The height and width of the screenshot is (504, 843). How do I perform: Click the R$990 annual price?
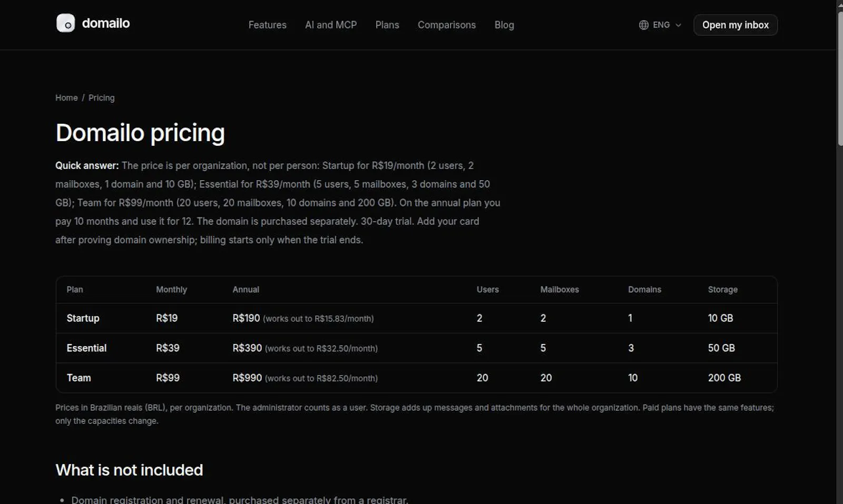(x=247, y=378)
